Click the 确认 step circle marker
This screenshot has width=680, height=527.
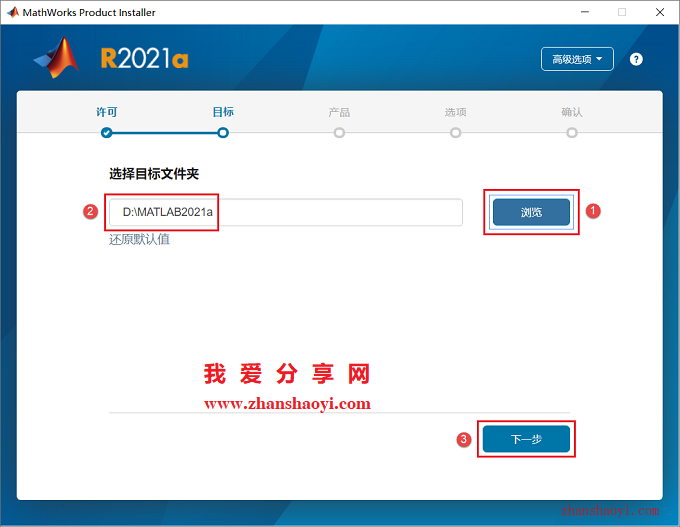(572, 133)
